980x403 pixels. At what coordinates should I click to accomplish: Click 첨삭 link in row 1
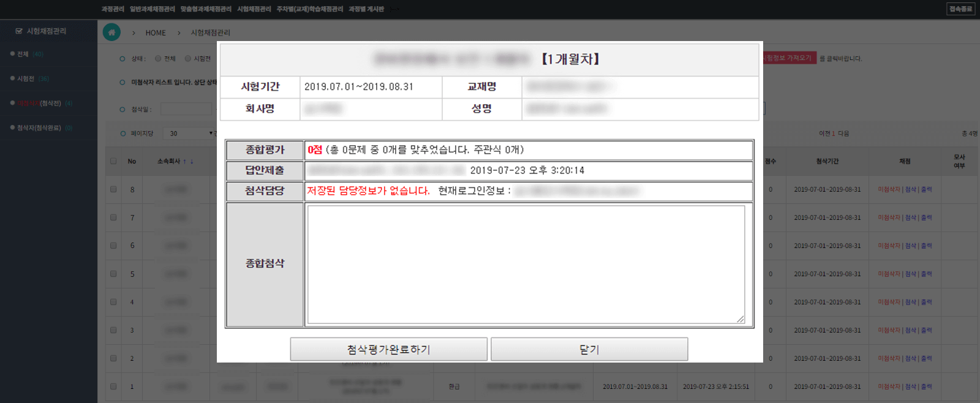point(911,387)
